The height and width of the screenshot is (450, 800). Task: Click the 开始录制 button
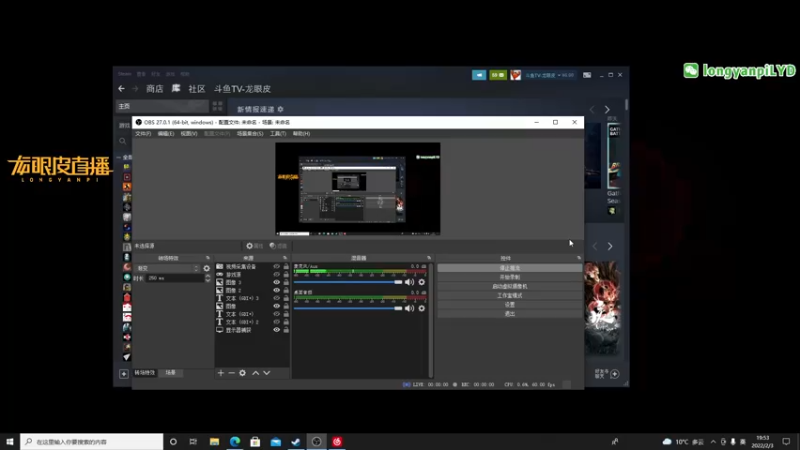click(509, 277)
